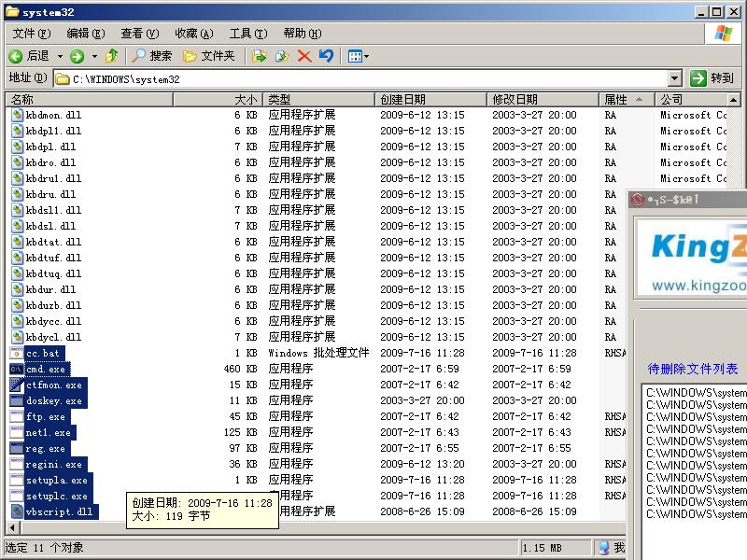The image size is (747, 560).
Task: Select the cmd.exe file icon
Action: point(17,369)
